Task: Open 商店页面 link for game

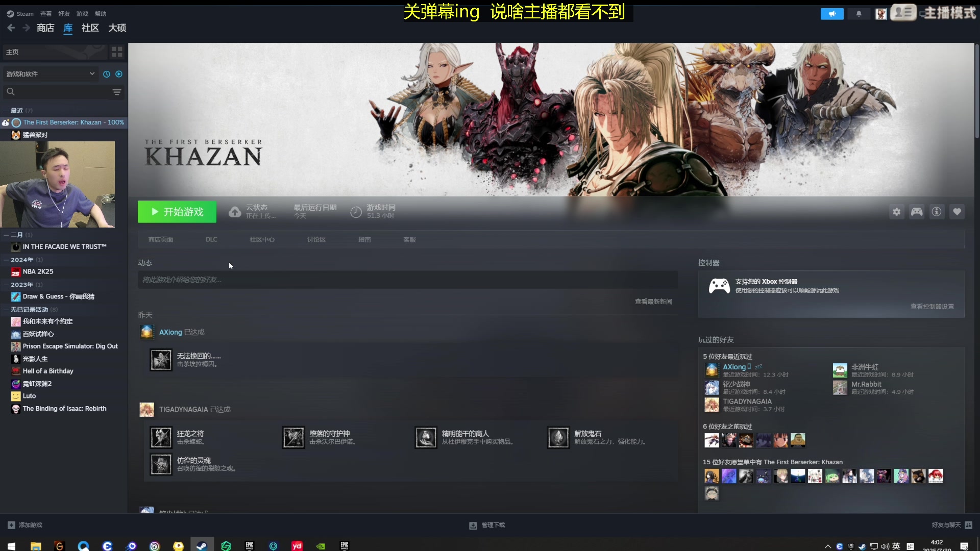Action: coord(161,240)
